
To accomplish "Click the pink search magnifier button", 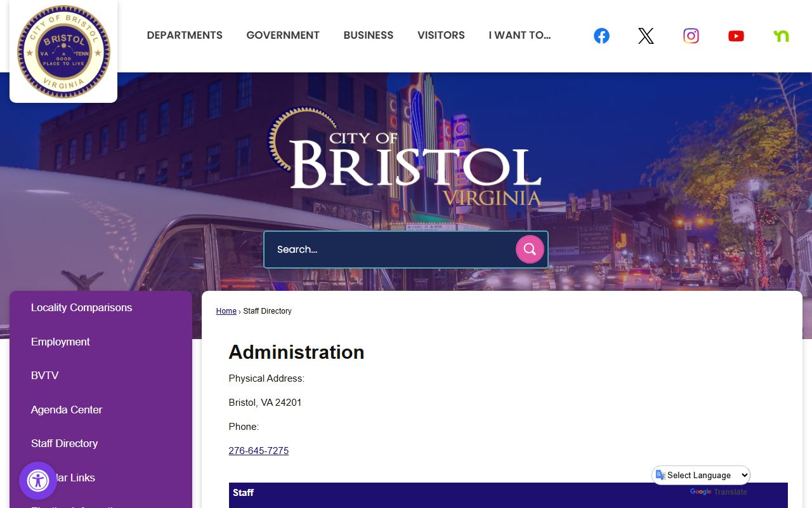I will tap(530, 249).
